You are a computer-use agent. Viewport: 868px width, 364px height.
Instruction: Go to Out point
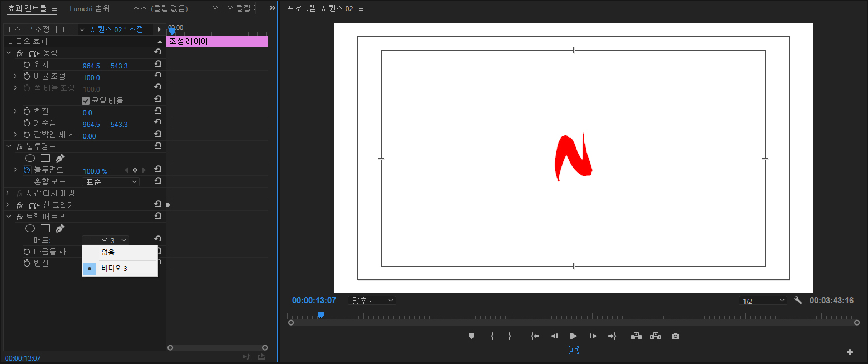pyautogui.click(x=612, y=336)
